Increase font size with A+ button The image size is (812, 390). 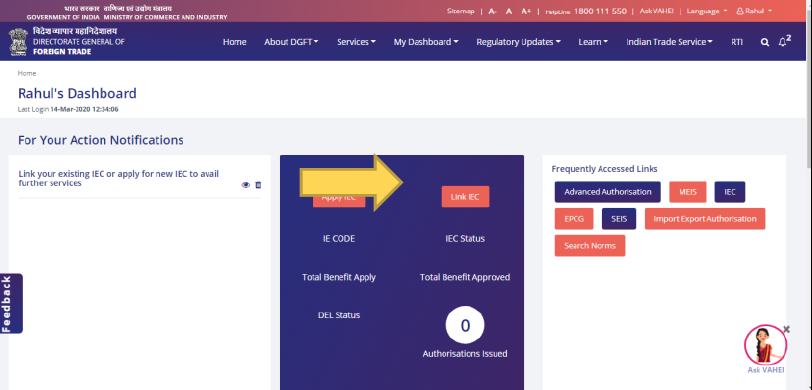click(526, 11)
